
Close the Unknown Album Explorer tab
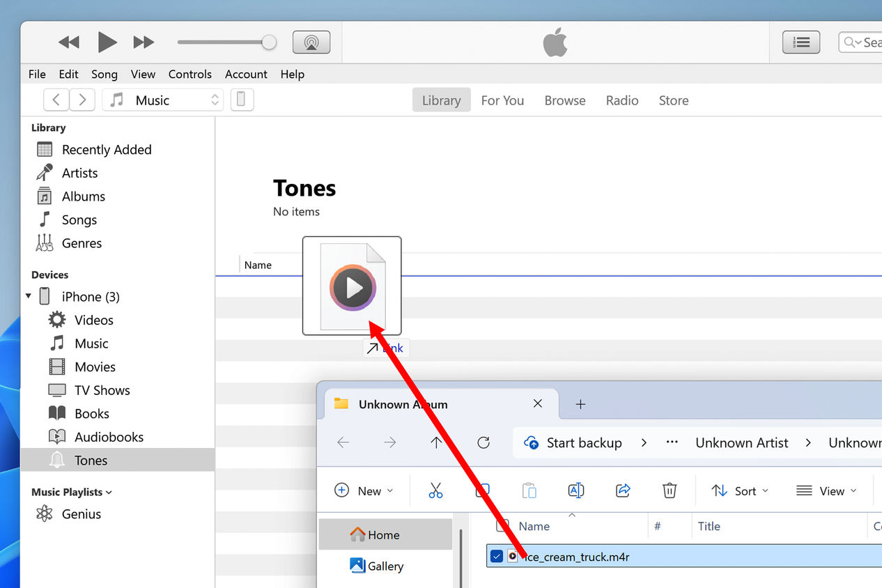point(537,404)
